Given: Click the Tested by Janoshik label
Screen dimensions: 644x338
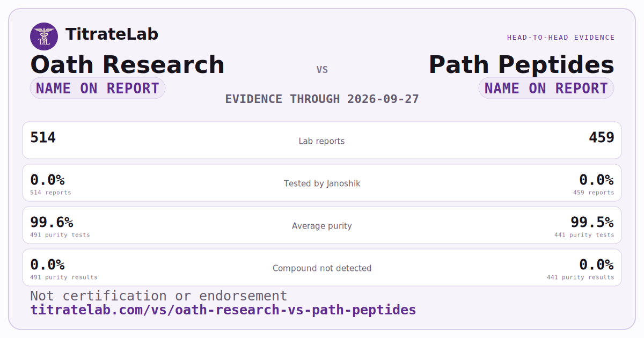Looking at the screenshot, I should tap(322, 183).
